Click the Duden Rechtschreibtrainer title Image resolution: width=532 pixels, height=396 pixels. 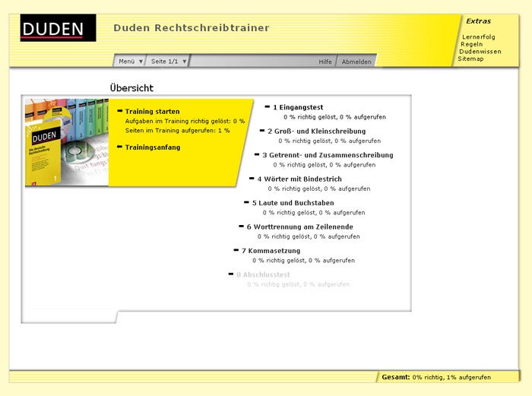[x=192, y=28]
